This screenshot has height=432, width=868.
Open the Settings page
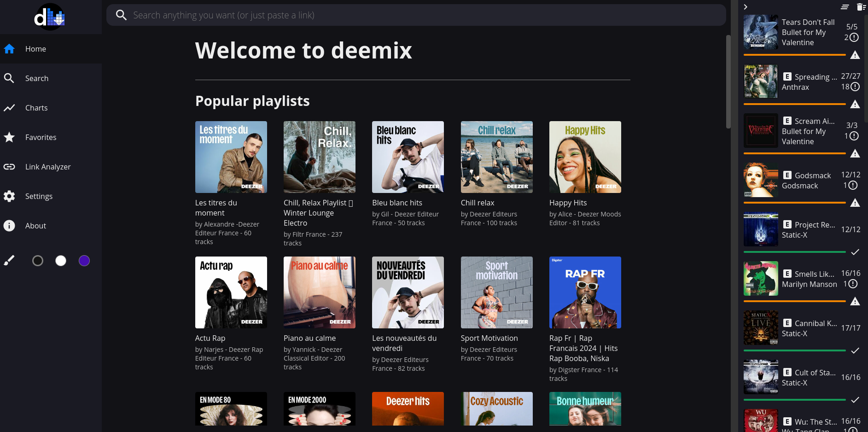tap(39, 196)
